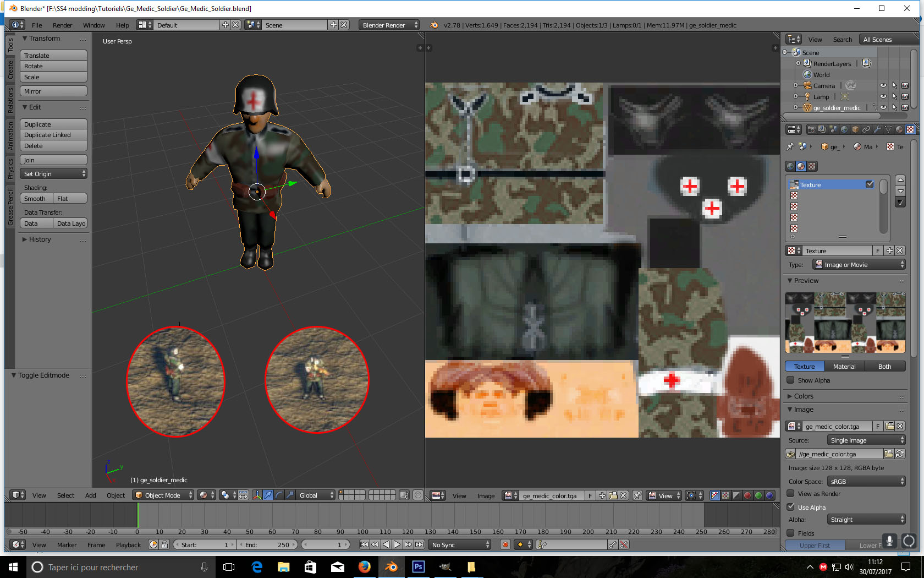The image size is (924, 578).
Task: Toggle Camera selectability arrow in outliner
Action: tap(894, 85)
